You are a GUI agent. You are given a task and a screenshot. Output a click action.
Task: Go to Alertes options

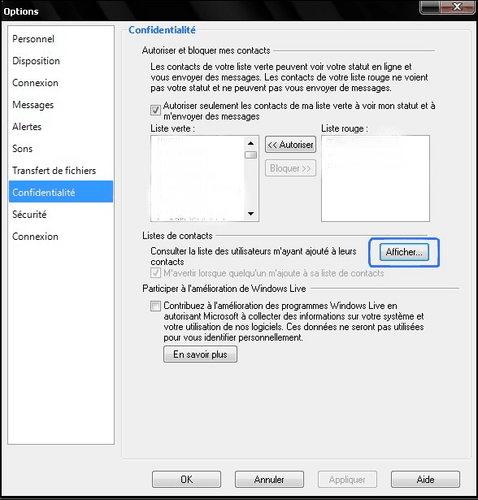pos(27,127)
